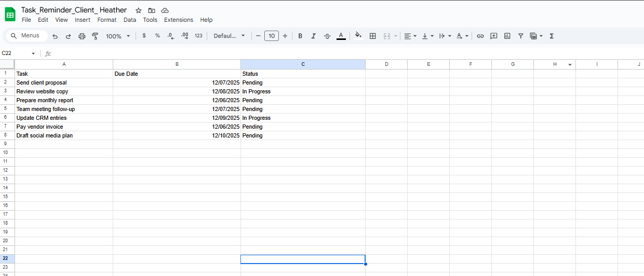
Task: Click the document title Task_Reminder_Client_ Heather
Action: (74, 10)
